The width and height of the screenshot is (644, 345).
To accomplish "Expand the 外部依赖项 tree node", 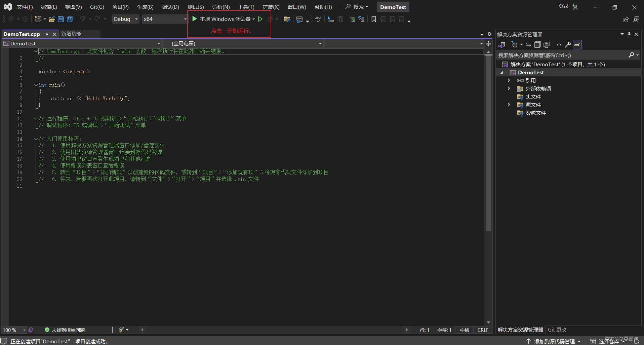I will (509, 88).
